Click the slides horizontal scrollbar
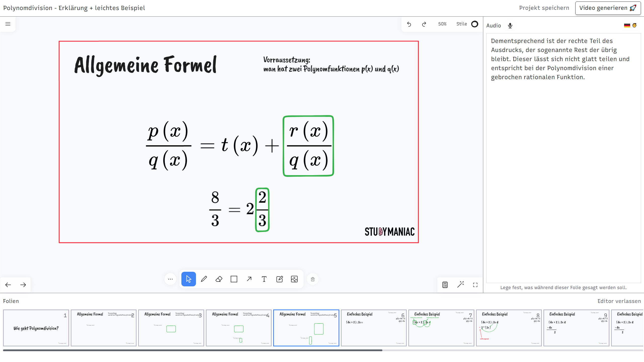The image size is (644, 362). pyautogui.click(x=193, y=350)
